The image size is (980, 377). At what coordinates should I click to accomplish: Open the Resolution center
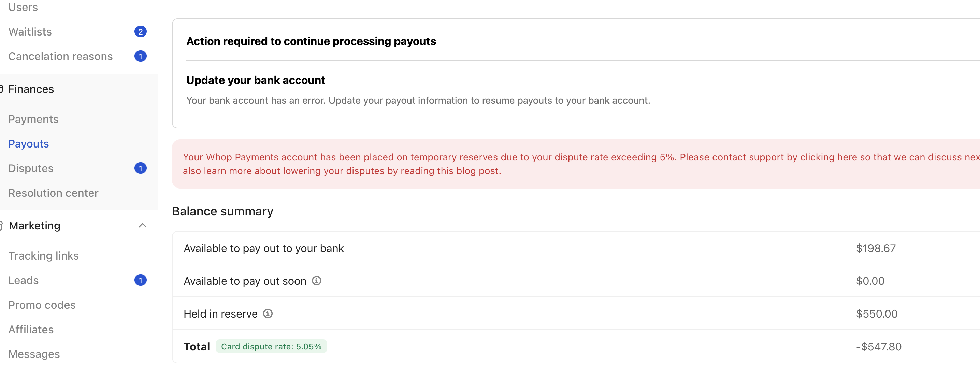pyautogui.click(x=53, y=193)
